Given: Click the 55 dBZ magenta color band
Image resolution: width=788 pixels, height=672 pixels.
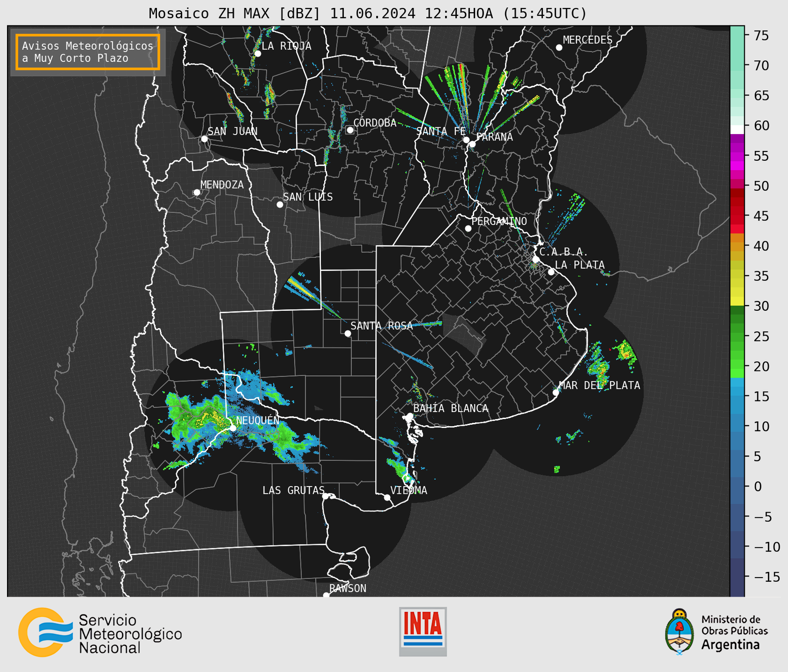Looking at the screenshot, I should click(737, 157).
